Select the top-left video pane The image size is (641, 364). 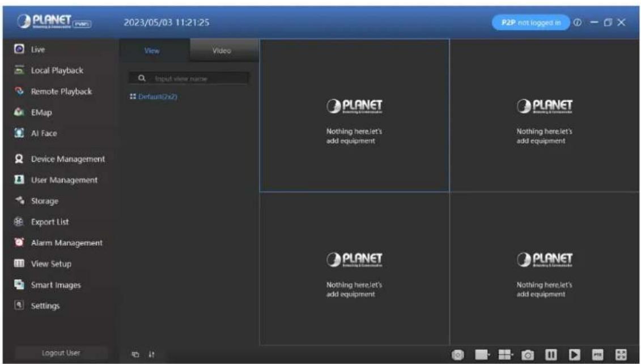[x=354, y=115]
